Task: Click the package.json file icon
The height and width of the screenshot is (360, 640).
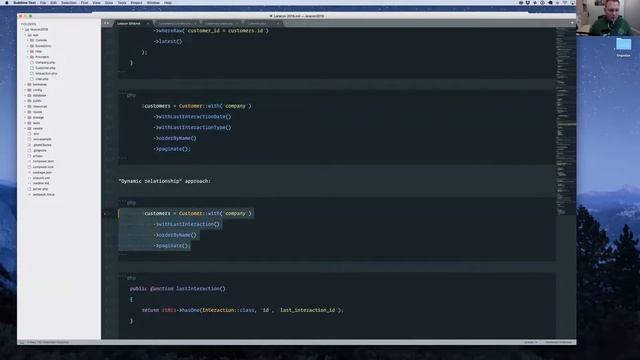Action: 29,172
